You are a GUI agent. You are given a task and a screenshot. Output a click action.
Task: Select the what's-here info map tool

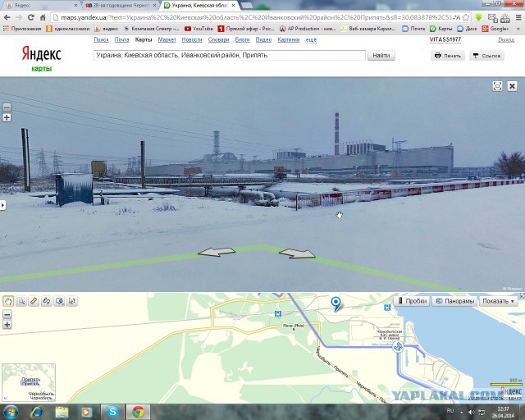pos(72,301)
